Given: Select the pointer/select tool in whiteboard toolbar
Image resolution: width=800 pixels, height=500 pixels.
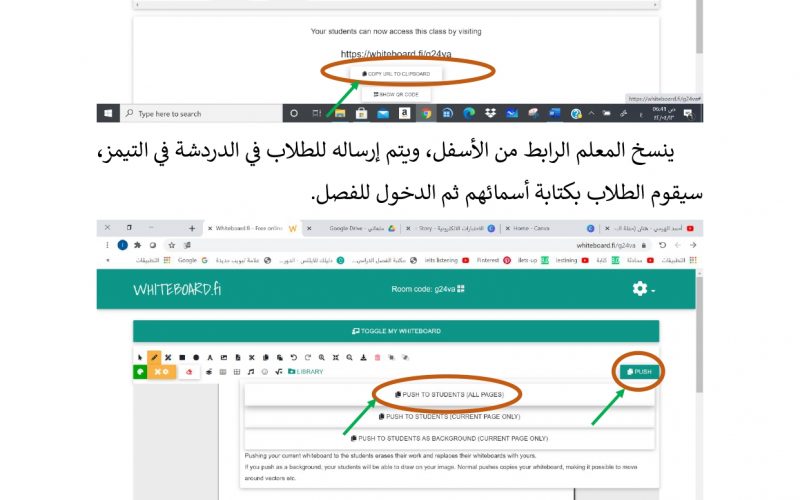Looking at the screenshot, I should coord(140,358).
